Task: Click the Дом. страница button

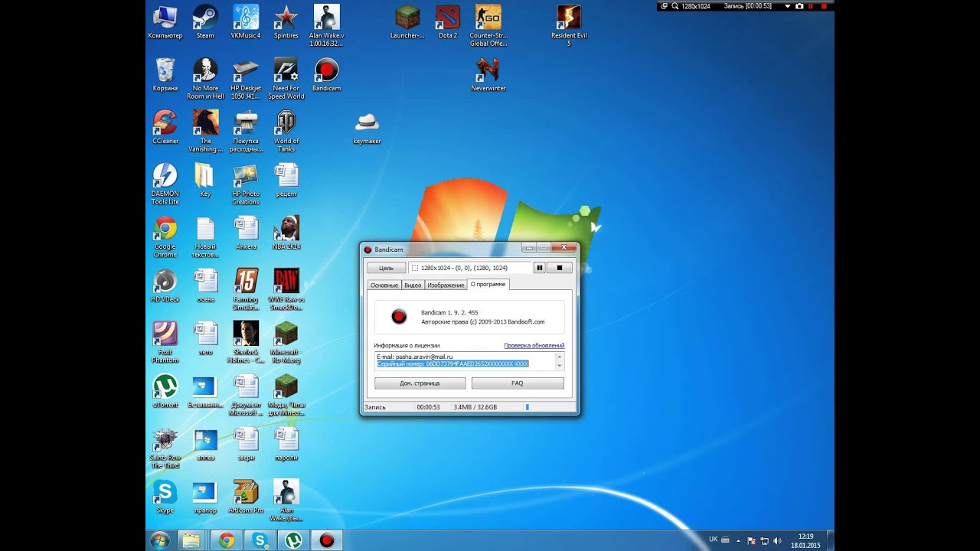Action: [420, 383]
